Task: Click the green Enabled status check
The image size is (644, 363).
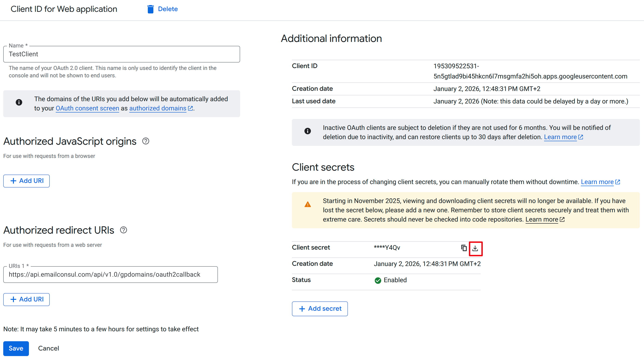Action: click(x=378, y=280)
